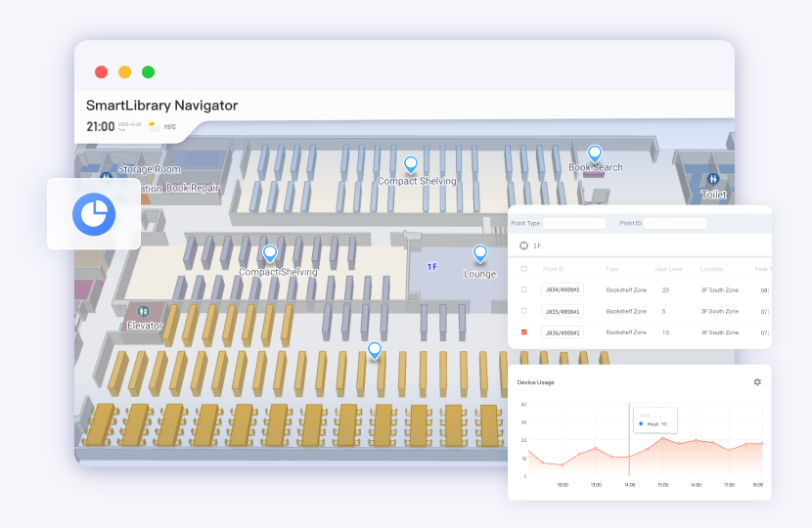Click the Point ID search input

[675, 224]
